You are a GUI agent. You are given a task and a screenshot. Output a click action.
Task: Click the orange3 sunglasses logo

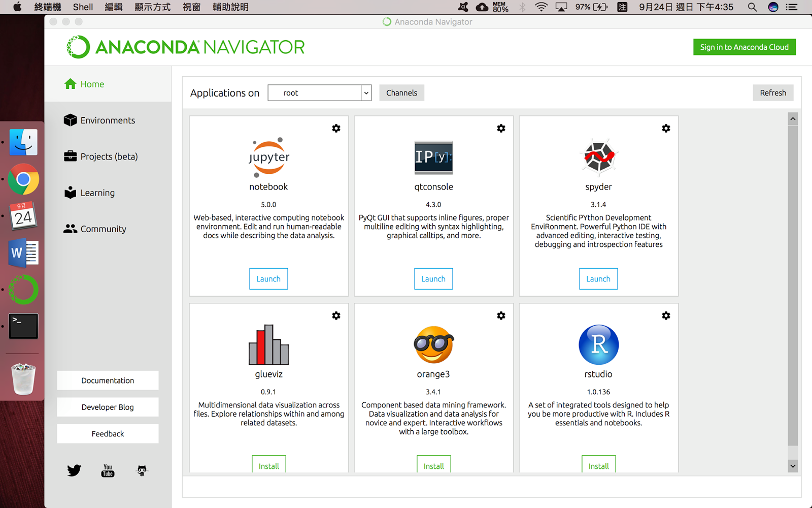[433, 344]
